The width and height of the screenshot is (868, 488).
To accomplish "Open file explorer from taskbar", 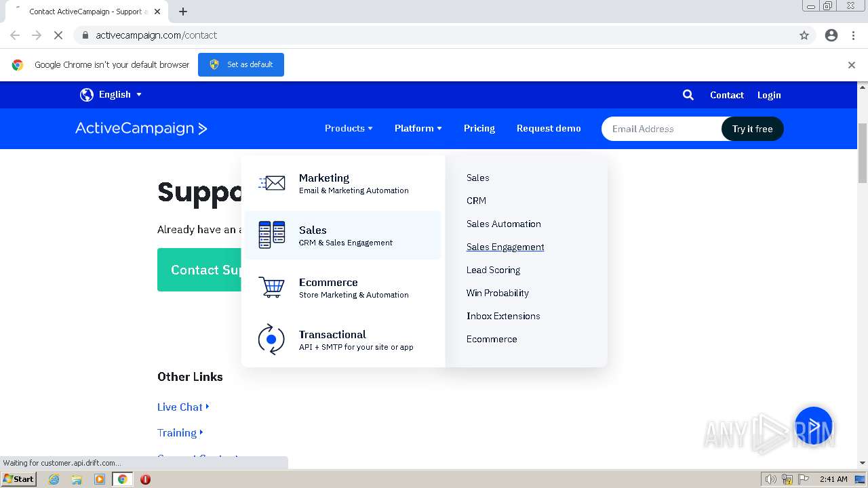I will tap(77, 479).
